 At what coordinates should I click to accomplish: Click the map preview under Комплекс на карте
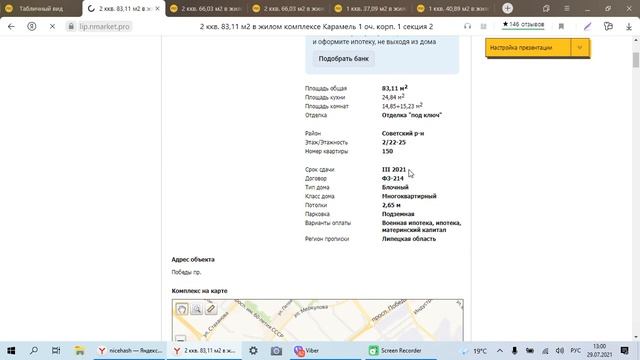[x=318, y=320]
